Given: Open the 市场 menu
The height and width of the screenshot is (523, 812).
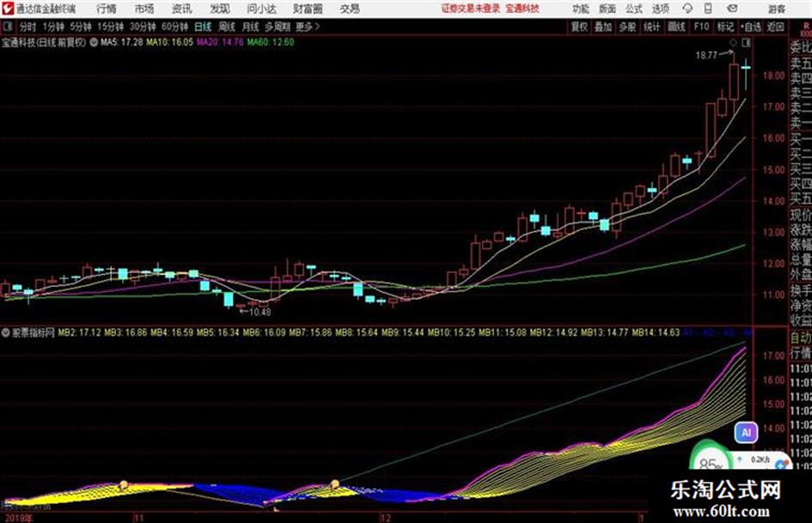Looking at the screenshot, I should pyautogui.click(x=144, y=9).
